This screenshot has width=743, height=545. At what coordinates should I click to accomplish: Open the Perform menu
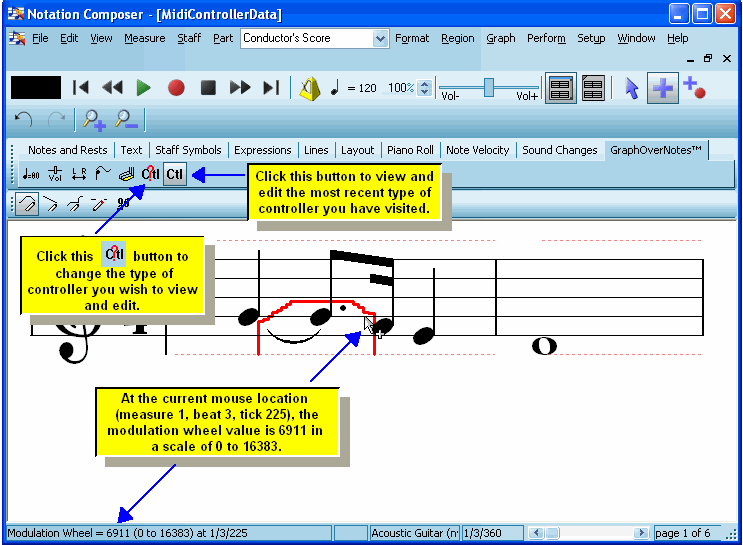546,38
